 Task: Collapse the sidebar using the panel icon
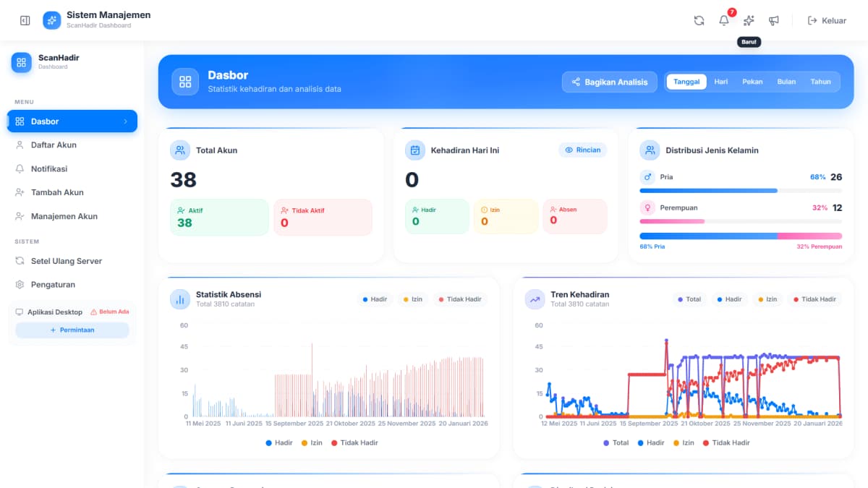[25, 20]
